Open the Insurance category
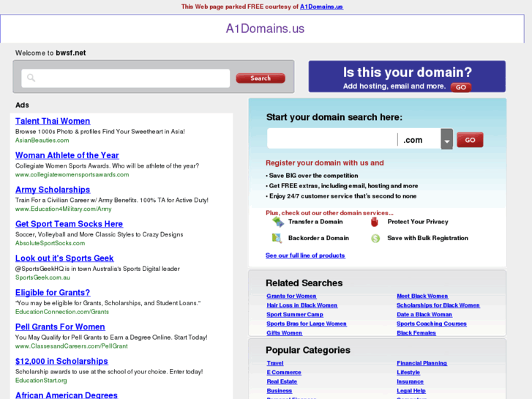This screenshot has width=532, height=399. [x=410, y=381]
